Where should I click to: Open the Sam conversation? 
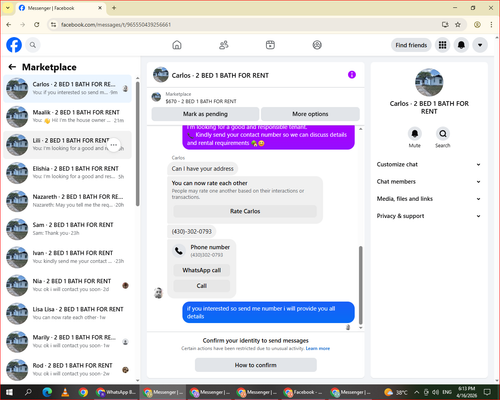[x=67, y=229]
